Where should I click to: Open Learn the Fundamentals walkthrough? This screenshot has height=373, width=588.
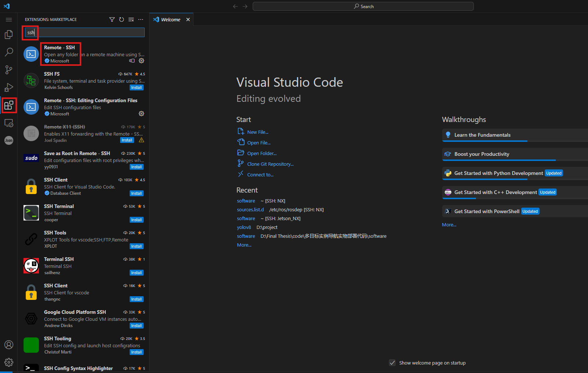pyautogui.click(x=515, y=135)
